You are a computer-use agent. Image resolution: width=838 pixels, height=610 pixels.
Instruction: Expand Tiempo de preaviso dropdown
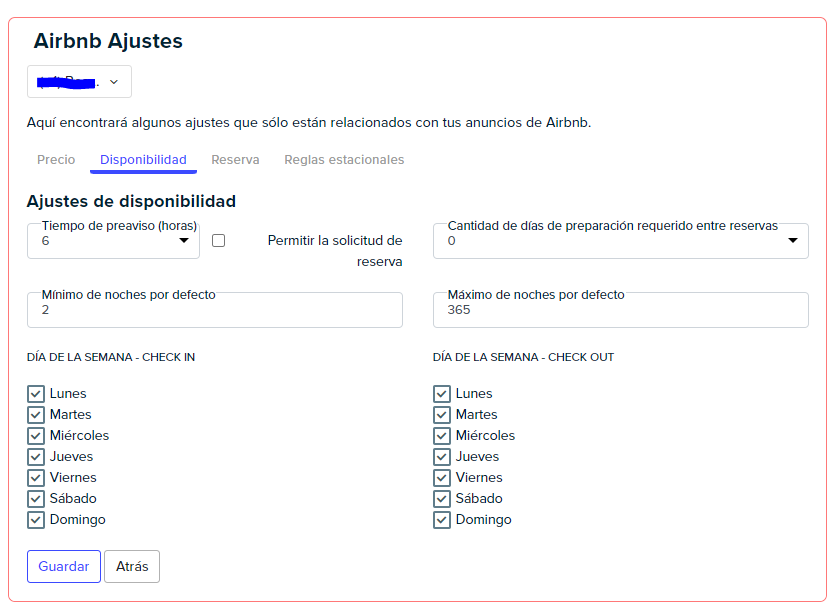click(113, 241)
